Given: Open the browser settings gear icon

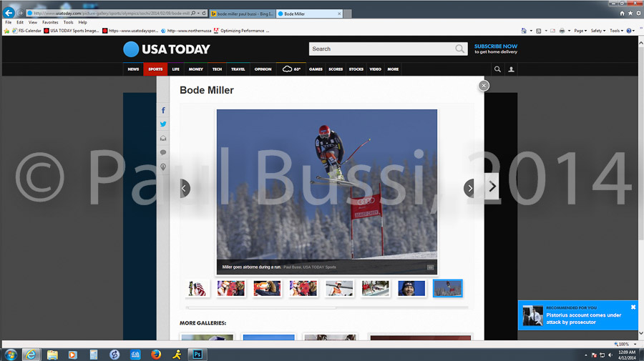Looking at the screenshot, I should pyautogui.click(x=639, y=14).
